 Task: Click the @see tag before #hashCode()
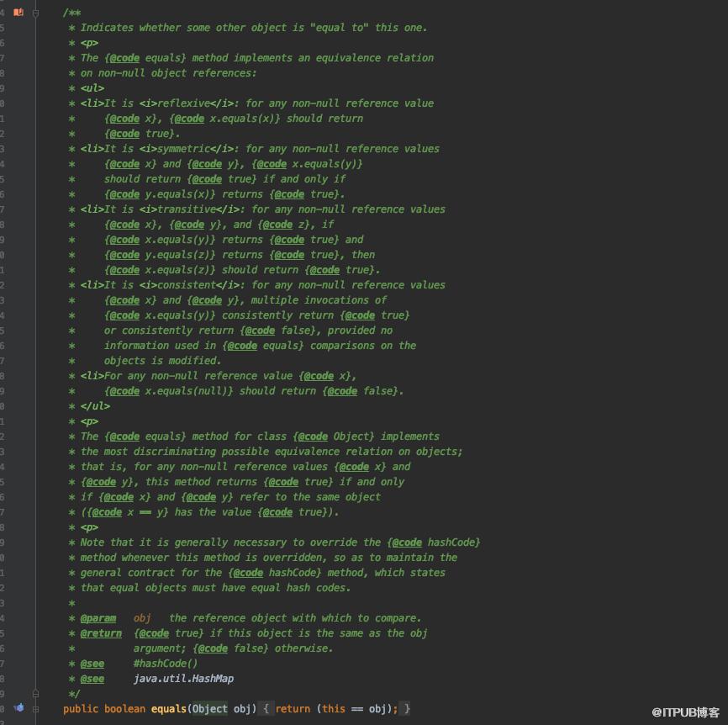pyautogui.click(x=92, y=664)
